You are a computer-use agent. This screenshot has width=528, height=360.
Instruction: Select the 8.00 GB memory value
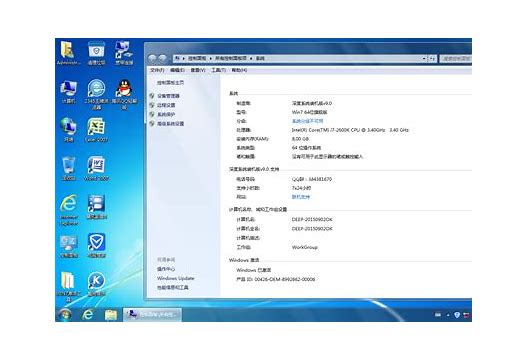(300, 139)
